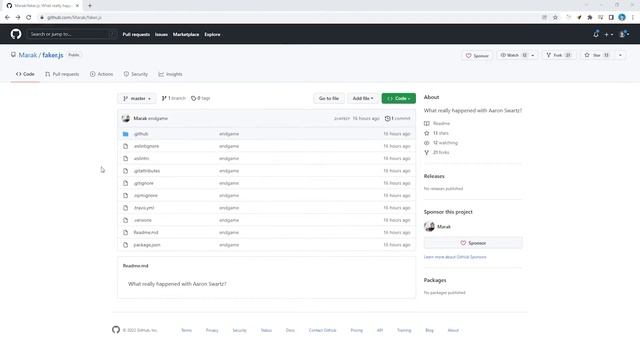Click the Watch button
Viewport: 640px width, 360px height.
coord(513,55)
